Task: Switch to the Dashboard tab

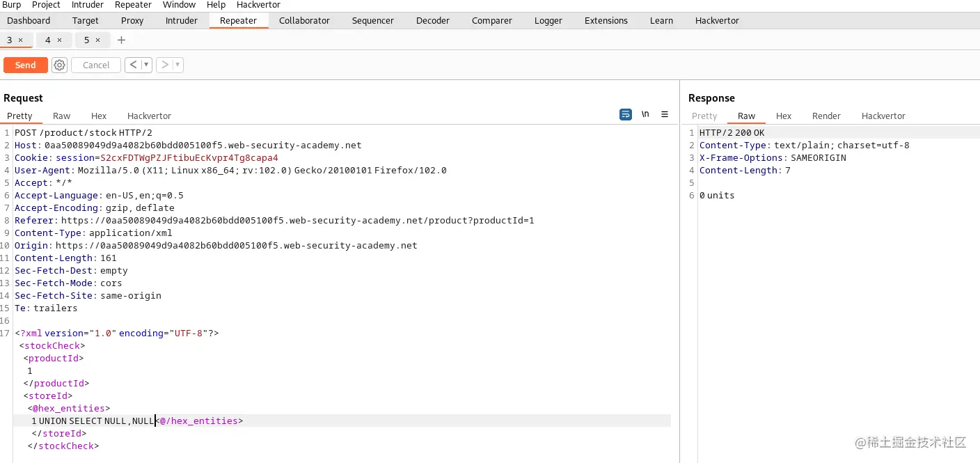Action: [29, 20]
